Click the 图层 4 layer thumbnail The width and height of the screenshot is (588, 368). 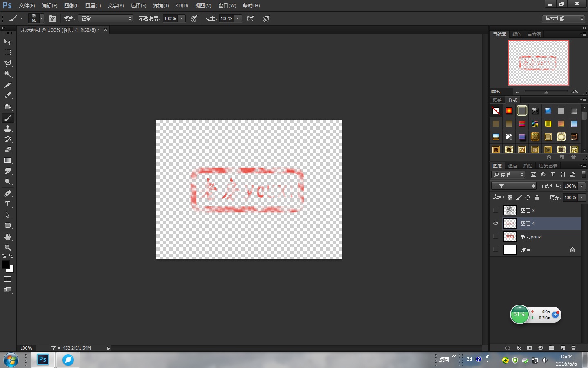coord(510,223)
